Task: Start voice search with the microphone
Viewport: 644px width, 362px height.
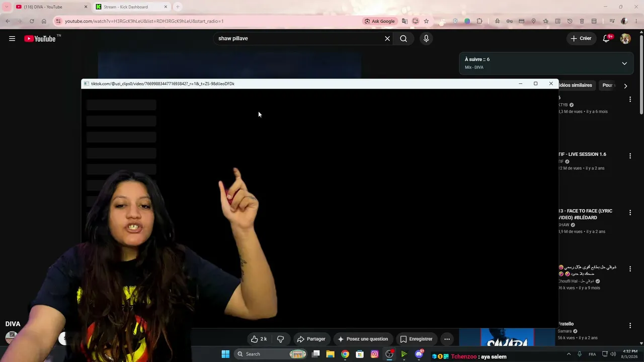Action: 426,39
